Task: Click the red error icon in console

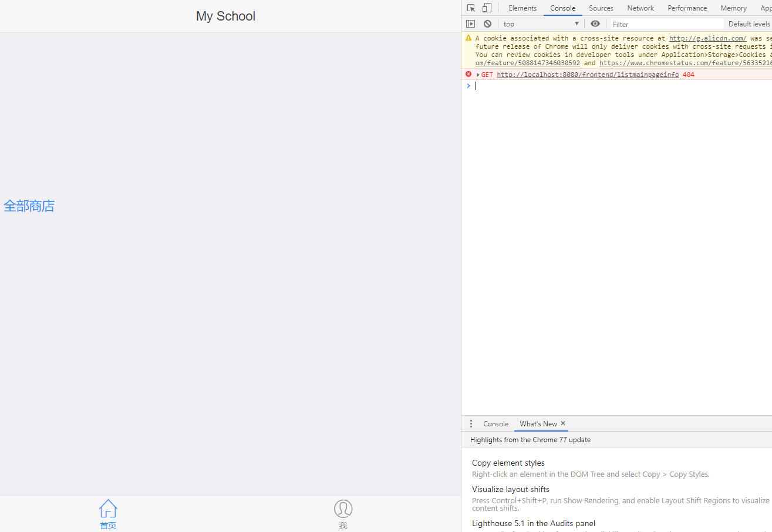Action: pos(468,74)
